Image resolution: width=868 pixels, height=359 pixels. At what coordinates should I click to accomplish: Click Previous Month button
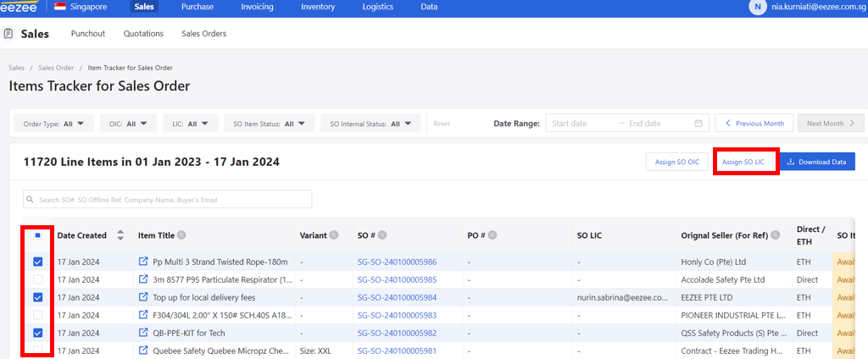coord(754,124)
